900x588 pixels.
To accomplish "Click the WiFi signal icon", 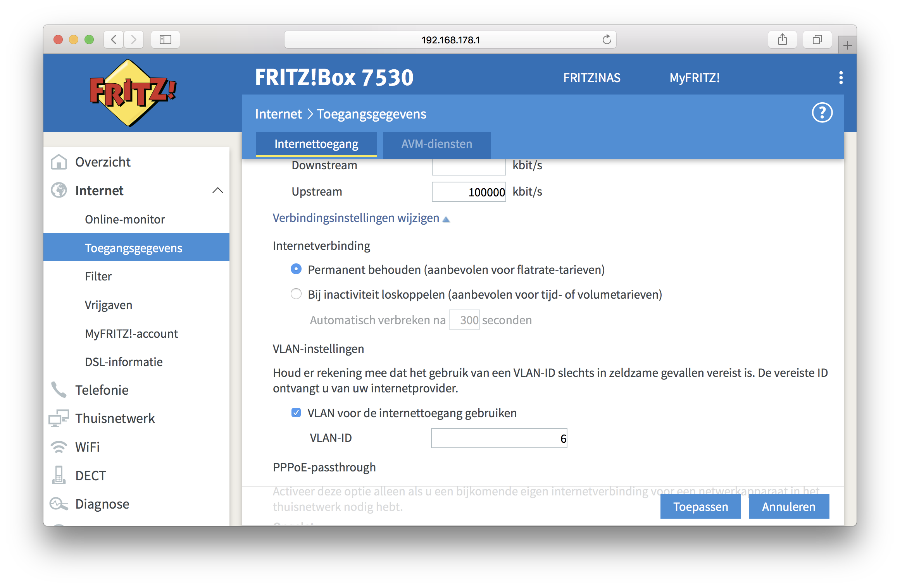I will coord(59,447).
